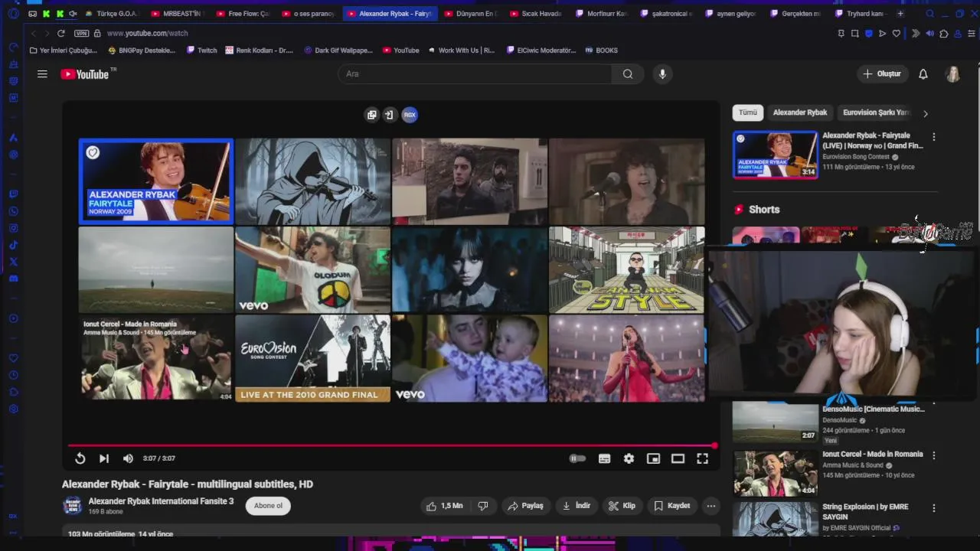Viewport: 980px width, 551px height.
Task: Dislike the Fairytale video
Action: (x=483, y=506)
